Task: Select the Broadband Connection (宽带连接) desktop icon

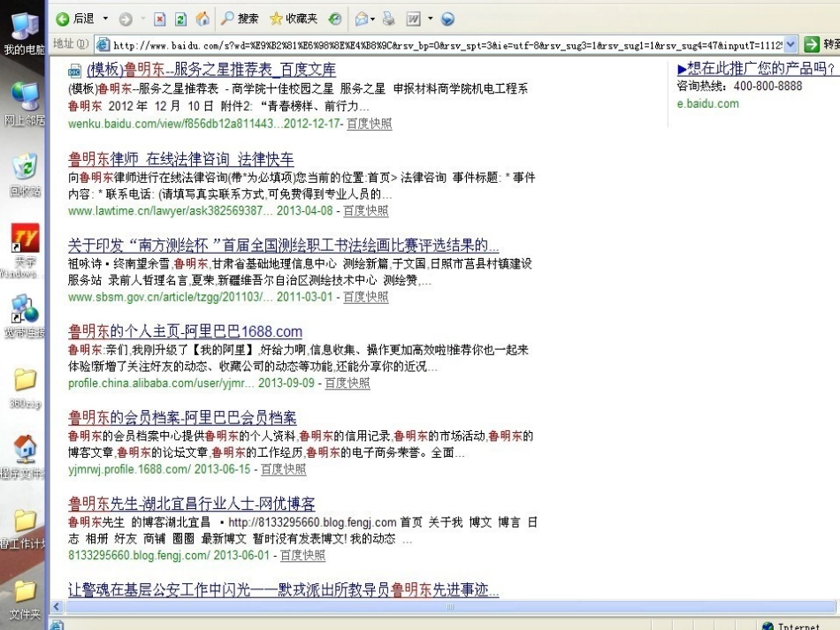Action: (x=25, y=315)
